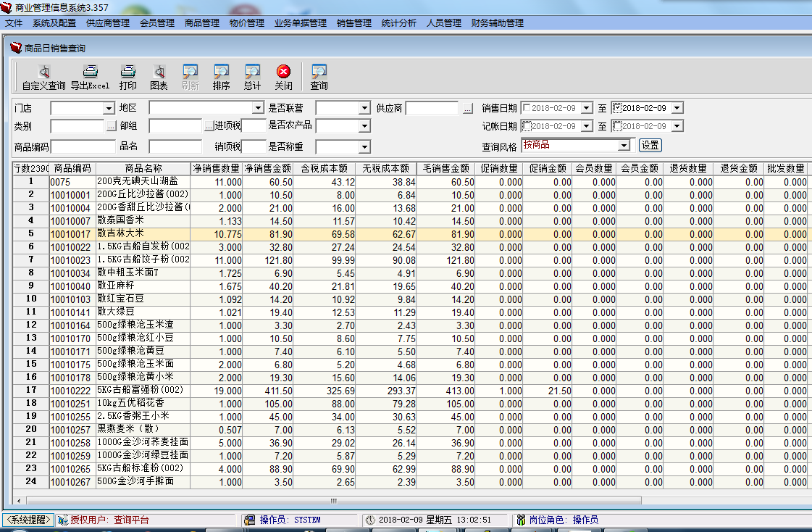Expand the 是否称重 dropdown
Screen dimensions: 812x532
coord(364,146)
